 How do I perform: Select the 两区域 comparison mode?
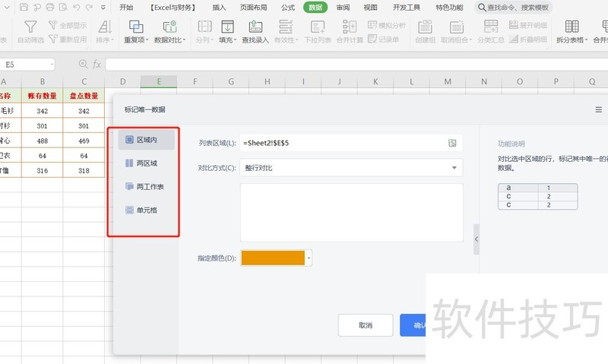point(146,163)
